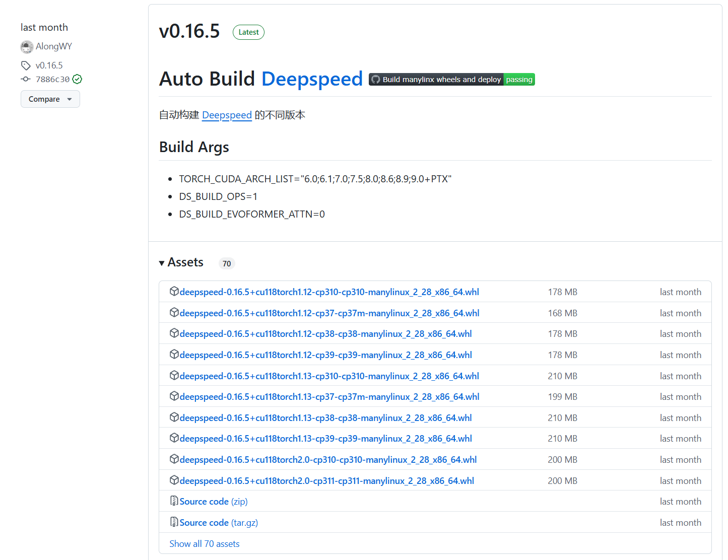Download deepspeed cu118torch1.13-cp310 wheel file
This screenshot has width=728, height=560.
click(329, 376)
